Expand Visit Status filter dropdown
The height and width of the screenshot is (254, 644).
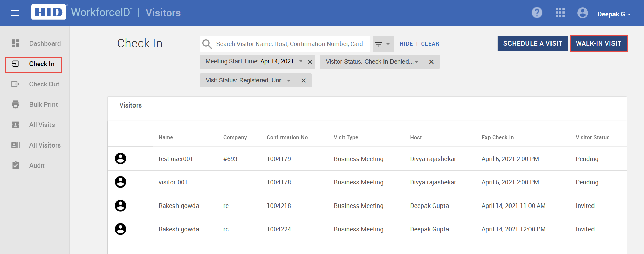(x=289, y=81)
